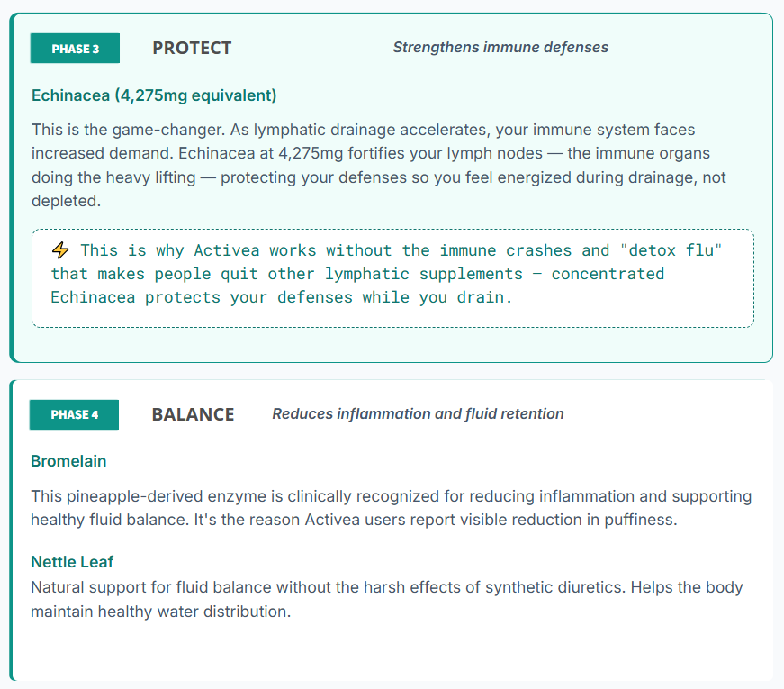Image resolution: width=784 pixels, height=689 pixels.
Task: Click the "Strengthens immune defenses" tagline
Action: tap(500, 47)
